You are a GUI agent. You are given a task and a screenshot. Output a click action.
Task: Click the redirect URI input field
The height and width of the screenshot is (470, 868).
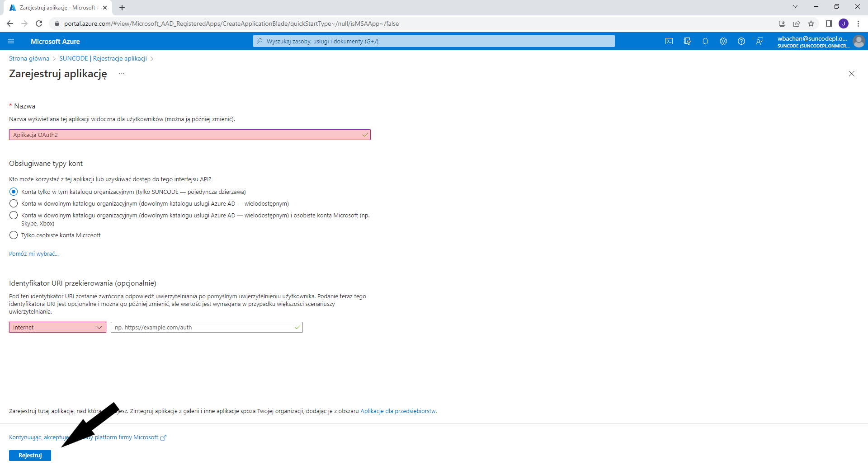pyautogui.click(x=207, y=327)
